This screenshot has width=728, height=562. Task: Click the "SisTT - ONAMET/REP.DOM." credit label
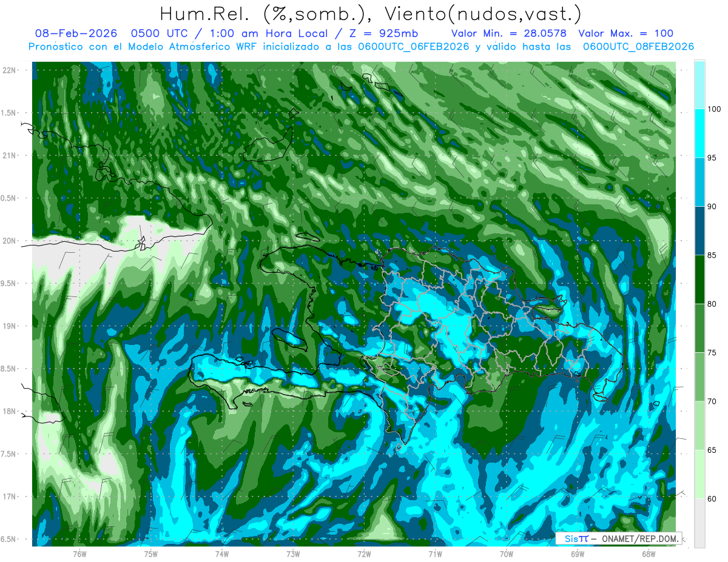tap(620, 538)
